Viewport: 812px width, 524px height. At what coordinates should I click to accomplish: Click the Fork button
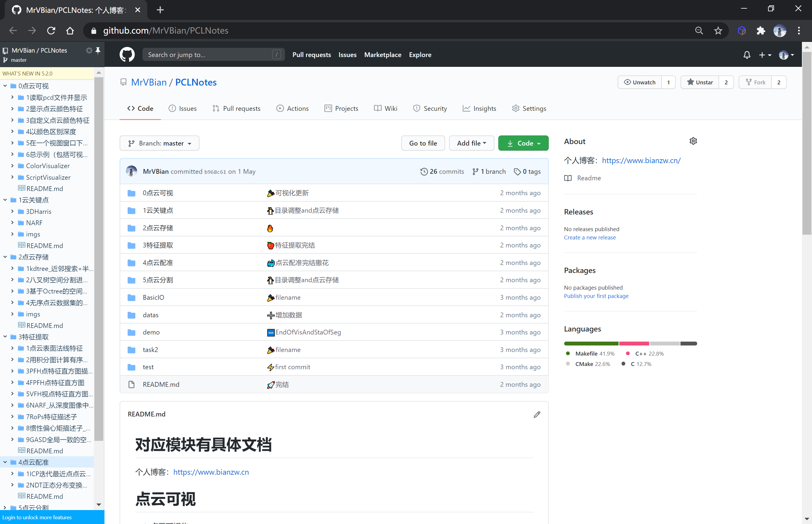coord(755,82)
